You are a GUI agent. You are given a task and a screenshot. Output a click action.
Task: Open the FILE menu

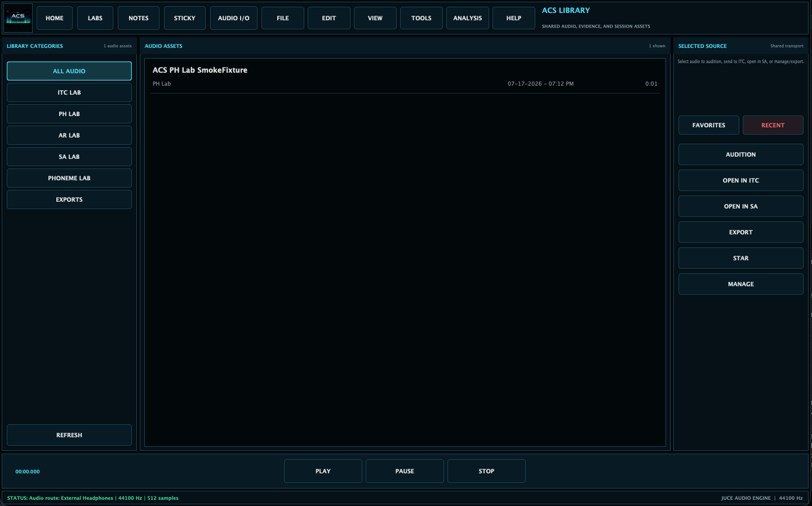pyautogui.click(x=283, y=18)
